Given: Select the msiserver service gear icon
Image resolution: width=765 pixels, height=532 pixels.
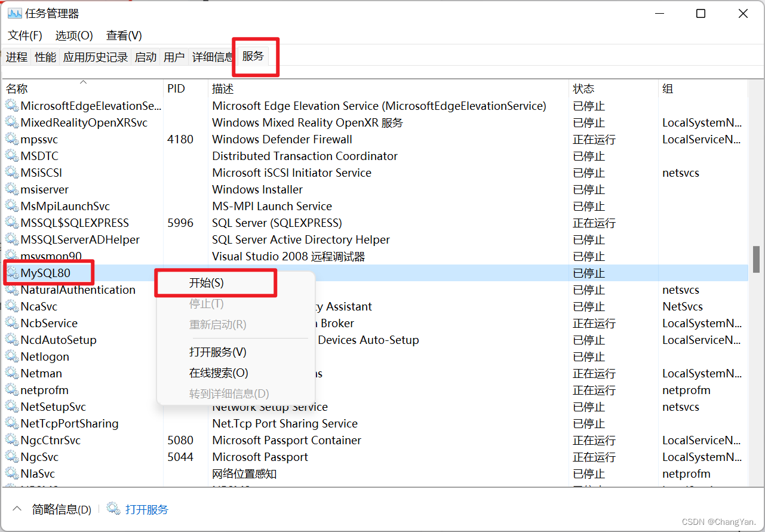Looking at the screenshot, I should [x=12, y=190].
